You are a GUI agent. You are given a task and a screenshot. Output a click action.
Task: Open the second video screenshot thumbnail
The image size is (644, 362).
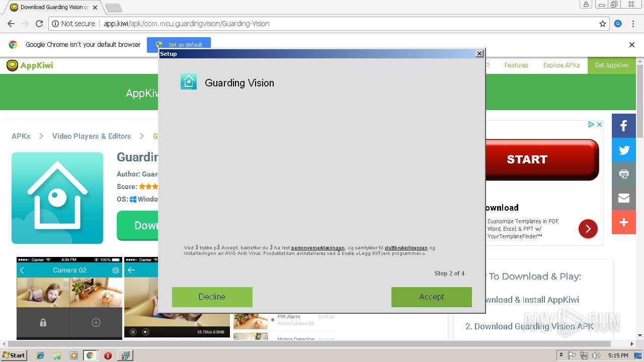(x=177, y=297)
